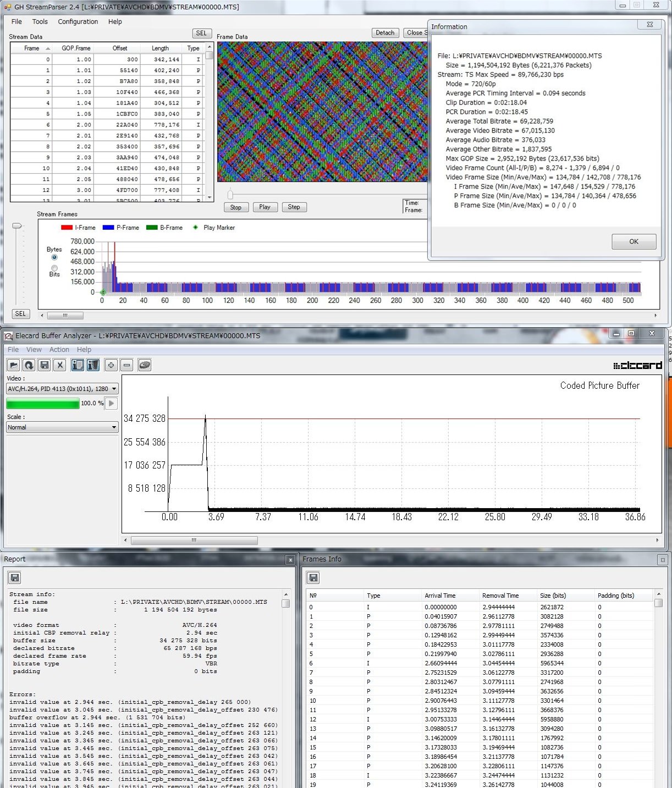
Task: Save the Report using its floppy icon
Action: click(15, 577)
